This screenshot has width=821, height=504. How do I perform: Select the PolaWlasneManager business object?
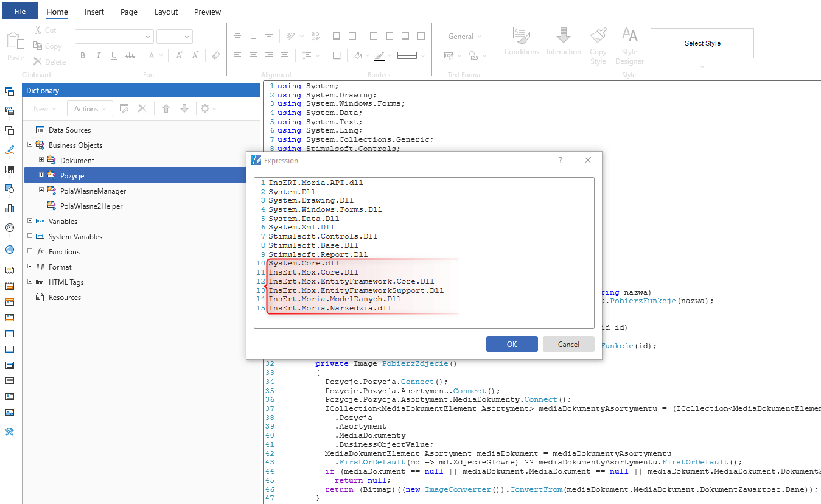coord(93,191)
